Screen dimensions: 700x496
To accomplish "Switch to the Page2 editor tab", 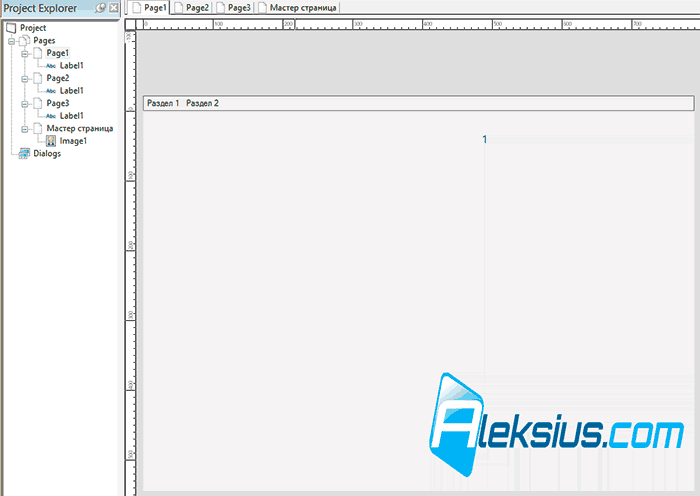I will (x=192, y=8).
